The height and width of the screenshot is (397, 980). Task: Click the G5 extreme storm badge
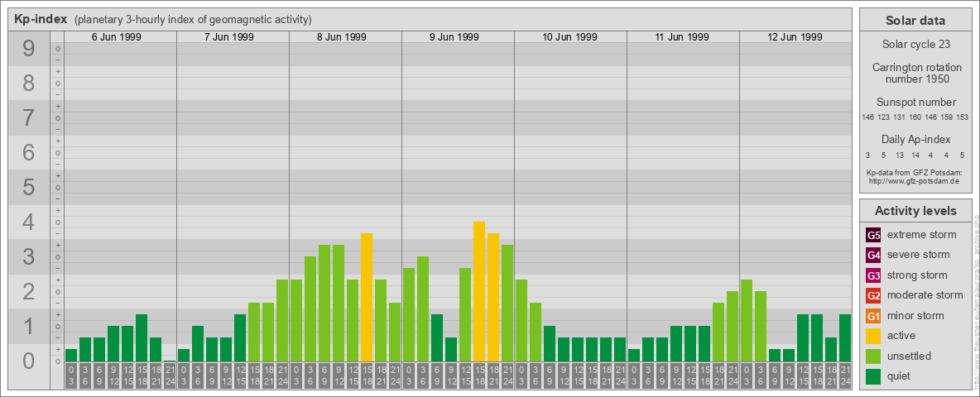873,235
